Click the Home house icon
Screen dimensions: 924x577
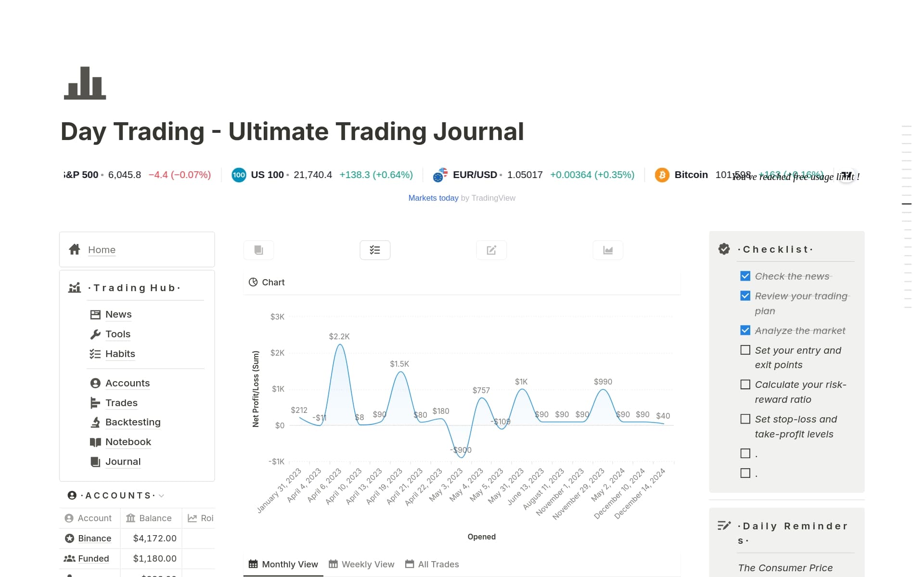point(75,249)
